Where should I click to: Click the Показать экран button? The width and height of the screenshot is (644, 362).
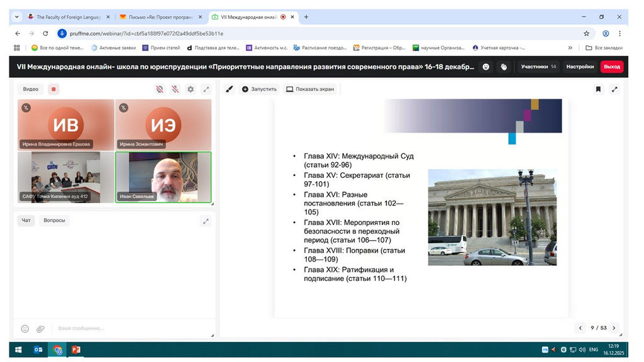coord(309,89)
